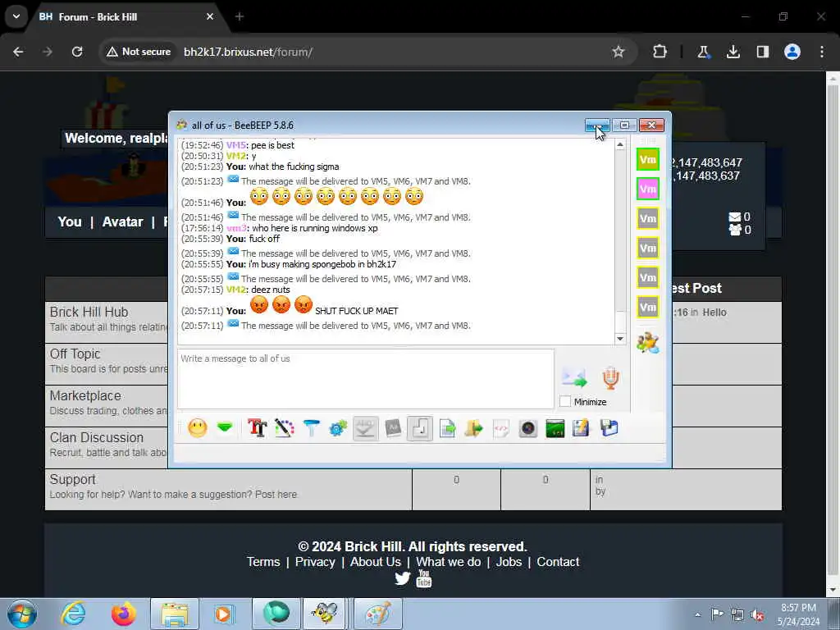Open the browser downloads icon
Screen dimensions: 840x630
[x=733, y=52]
